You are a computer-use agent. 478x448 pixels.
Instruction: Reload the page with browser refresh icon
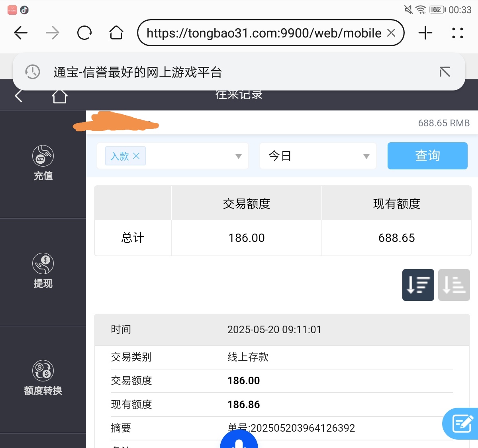click(x=84, y=33)
